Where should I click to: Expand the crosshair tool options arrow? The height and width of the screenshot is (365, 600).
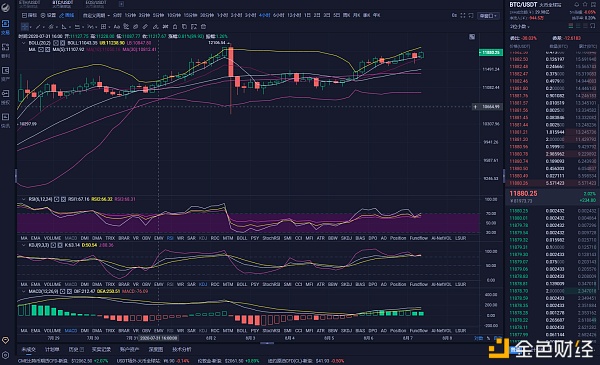tap(31, 27)
